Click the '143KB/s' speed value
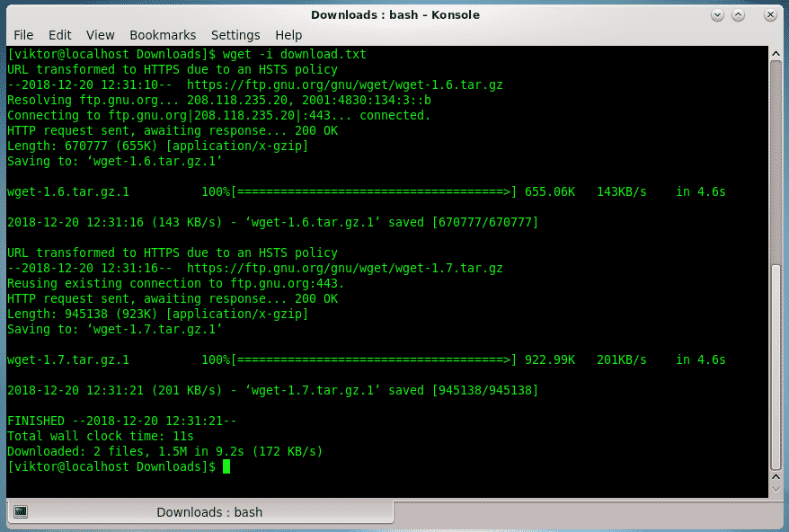This screenshot has width=789, height=532. 622,191
